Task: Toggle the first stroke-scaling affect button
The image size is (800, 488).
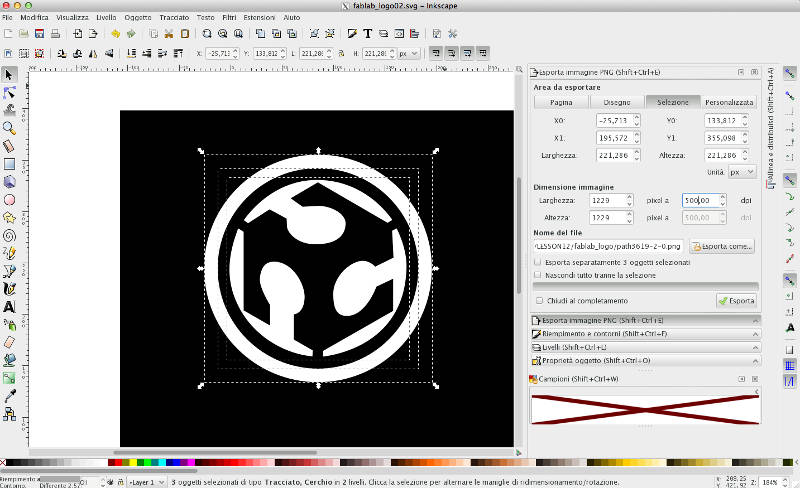Action: 436,53
